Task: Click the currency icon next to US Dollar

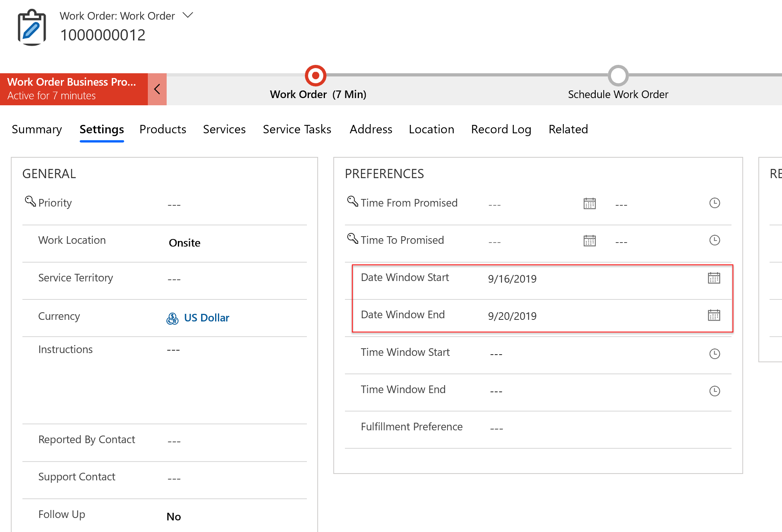Action: tap(172, 318)
